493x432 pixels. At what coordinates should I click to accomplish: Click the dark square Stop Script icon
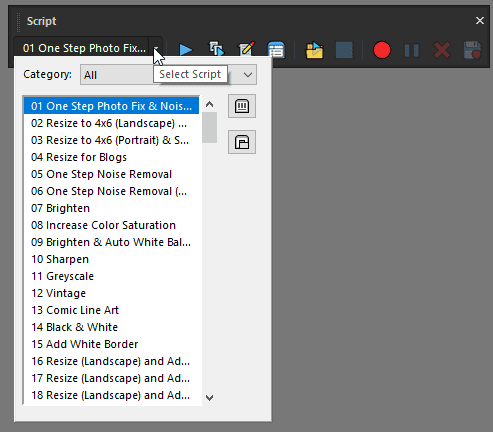click(x=344, y=50)
